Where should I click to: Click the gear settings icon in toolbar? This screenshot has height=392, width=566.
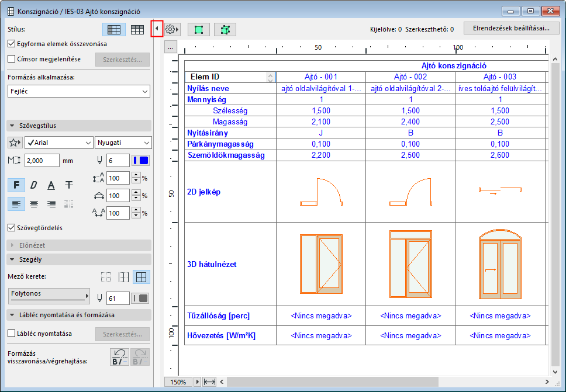pyautogui.click(x=171, y=29)
